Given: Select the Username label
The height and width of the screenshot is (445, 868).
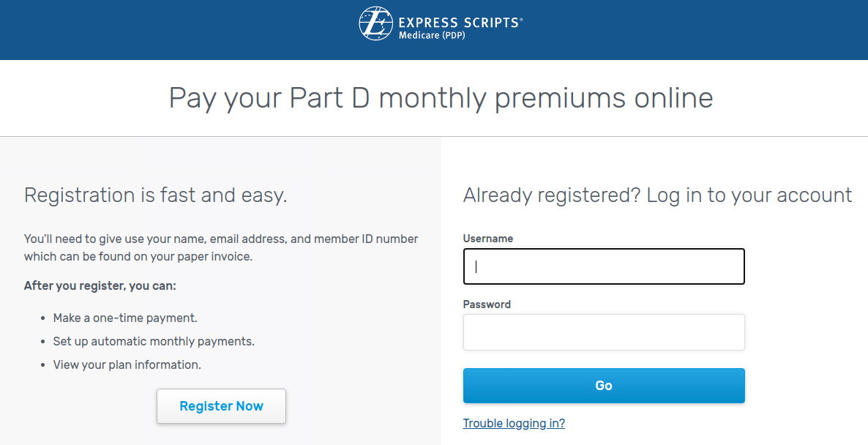Looking at the screenshot, I should (487, 238).
